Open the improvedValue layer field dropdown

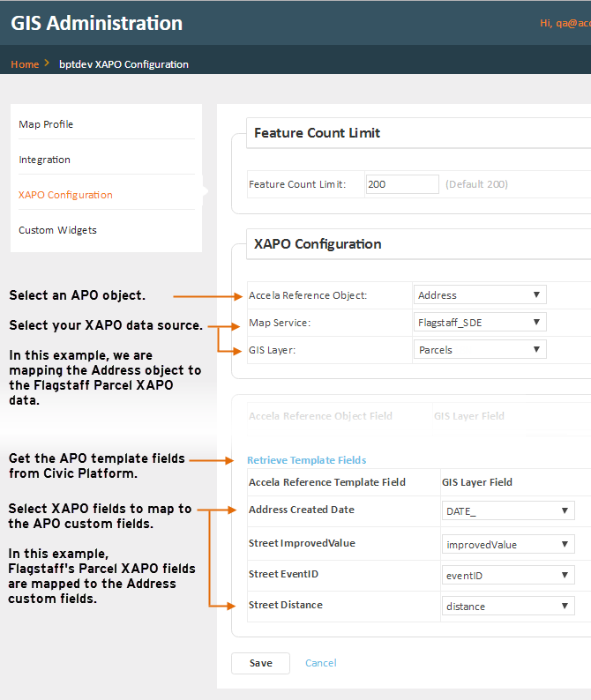click(508, 545)
